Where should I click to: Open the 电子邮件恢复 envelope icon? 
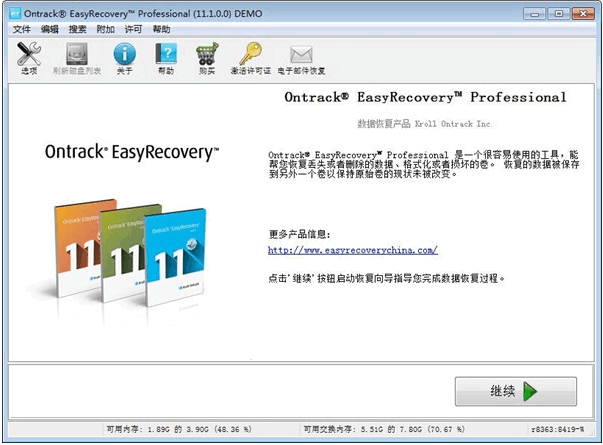coord(302,58)
